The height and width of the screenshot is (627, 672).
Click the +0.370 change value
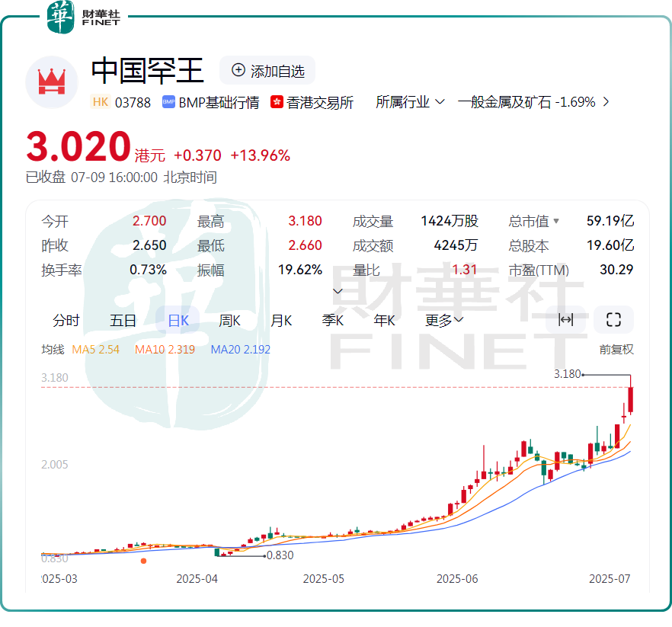click(x=197, y=155)
